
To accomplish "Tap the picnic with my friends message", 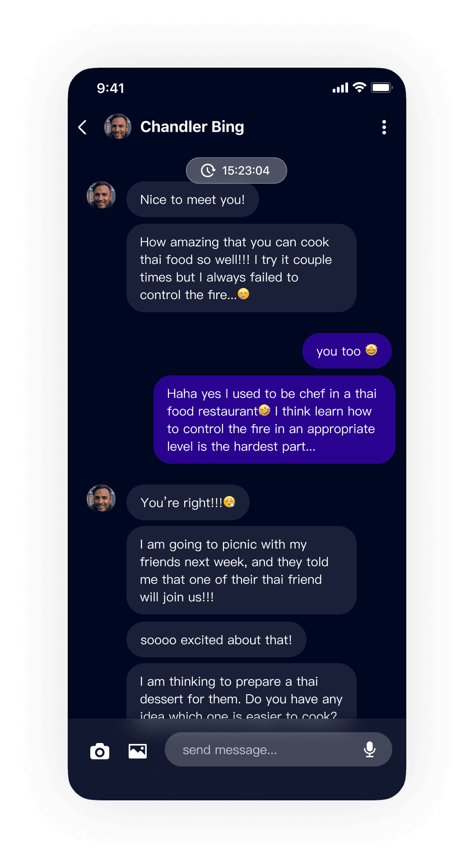I will click(242, 570).
